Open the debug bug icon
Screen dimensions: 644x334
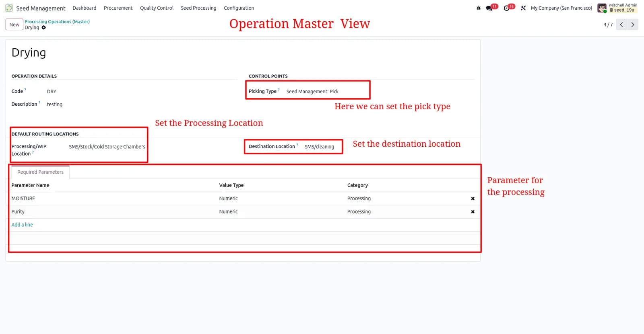[479, 8]
